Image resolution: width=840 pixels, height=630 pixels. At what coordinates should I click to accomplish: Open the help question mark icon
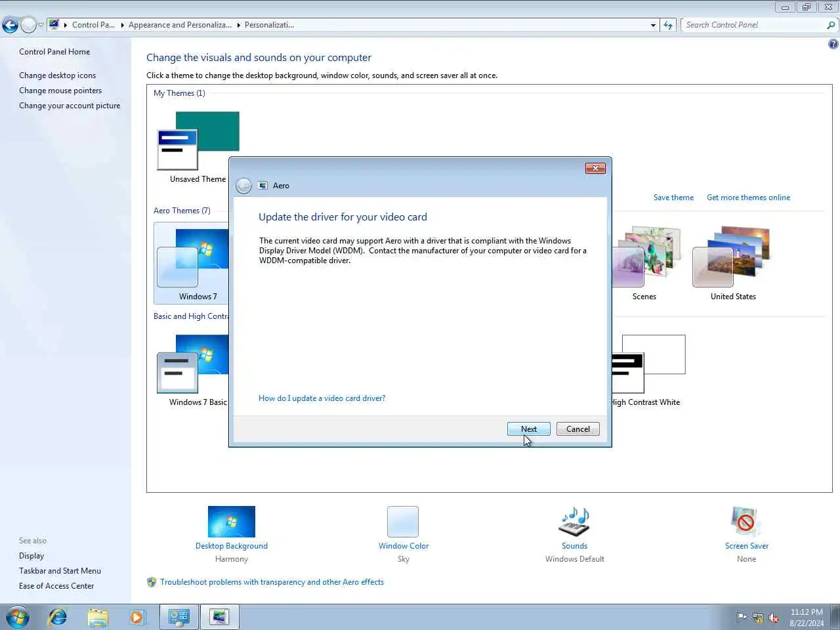[x=833, y=44]
